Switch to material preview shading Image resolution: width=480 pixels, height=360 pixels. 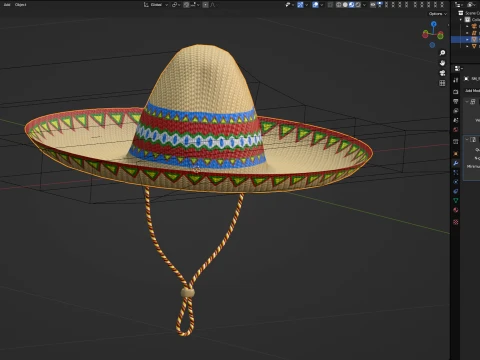point(351,5)
